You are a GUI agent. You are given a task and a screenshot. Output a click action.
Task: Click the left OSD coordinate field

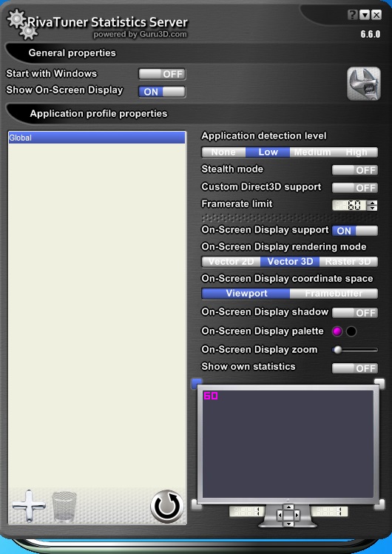pos(247,511)
